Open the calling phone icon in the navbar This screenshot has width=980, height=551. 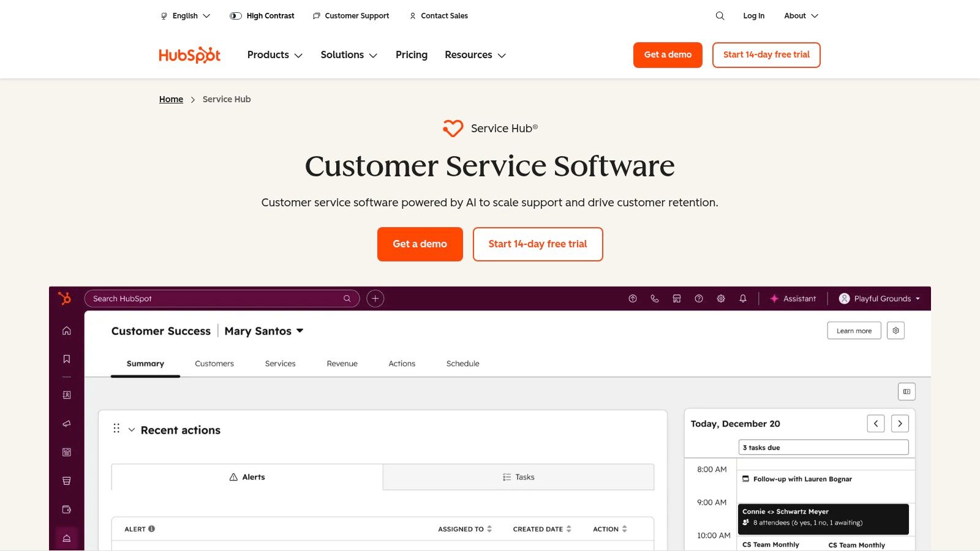tap(655, 298)
